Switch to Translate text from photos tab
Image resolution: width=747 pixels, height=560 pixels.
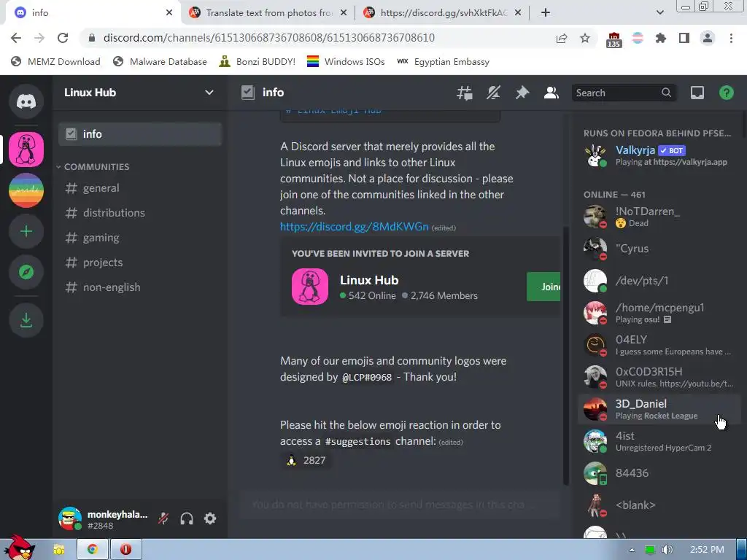pyautogui.click(x=268, y=13)
